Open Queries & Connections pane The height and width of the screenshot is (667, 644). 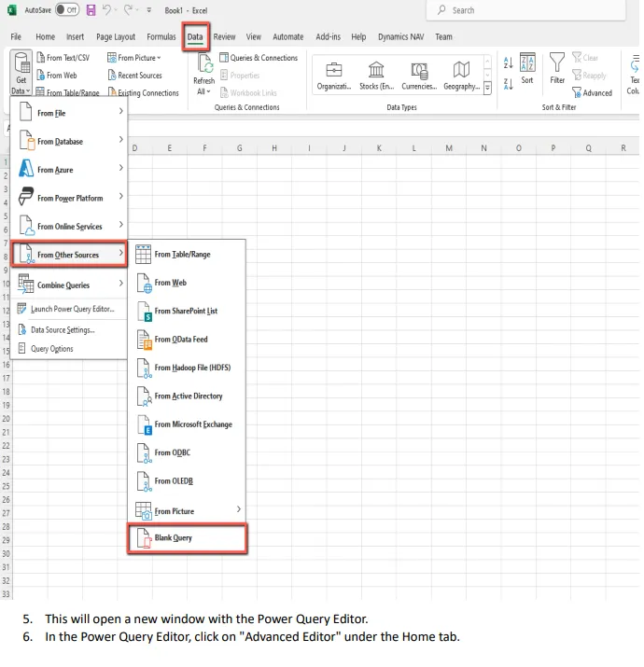(259, 58)
